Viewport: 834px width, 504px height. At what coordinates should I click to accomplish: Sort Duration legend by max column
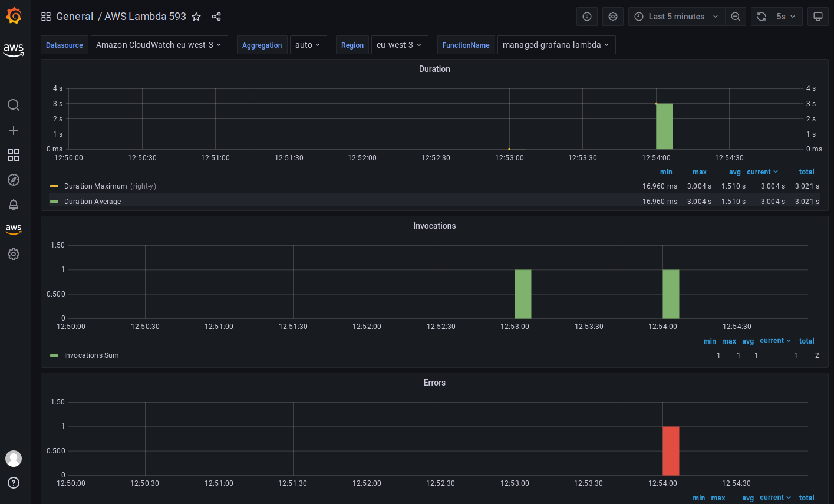pyautogui.click(x=700, y=172)
